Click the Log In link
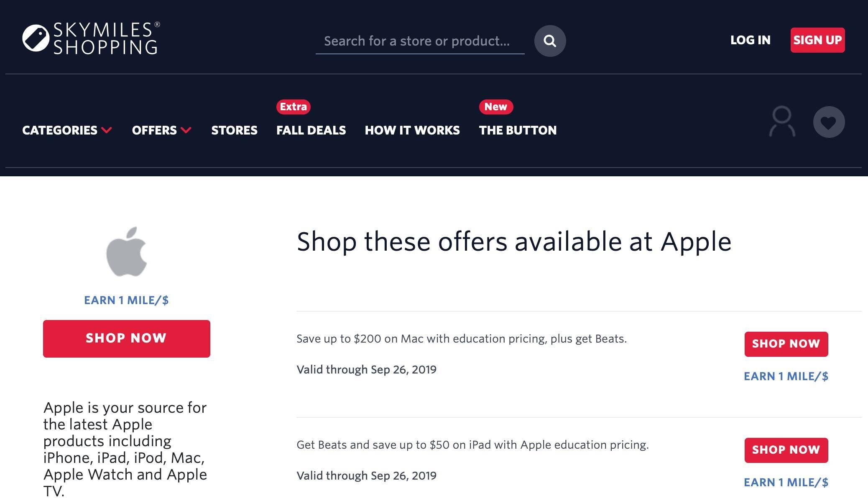Image resolution: width=868 pixels, height=503 pixels. click(750, 40)
